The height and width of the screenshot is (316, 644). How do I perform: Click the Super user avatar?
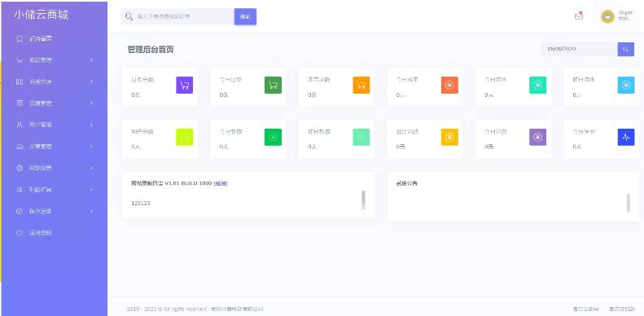607,16
